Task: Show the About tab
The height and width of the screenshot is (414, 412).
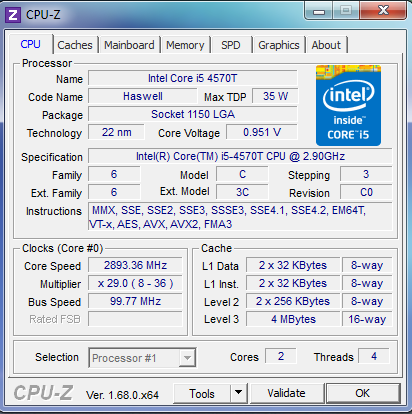Action: pyautogui.click(x=326, y=45)
